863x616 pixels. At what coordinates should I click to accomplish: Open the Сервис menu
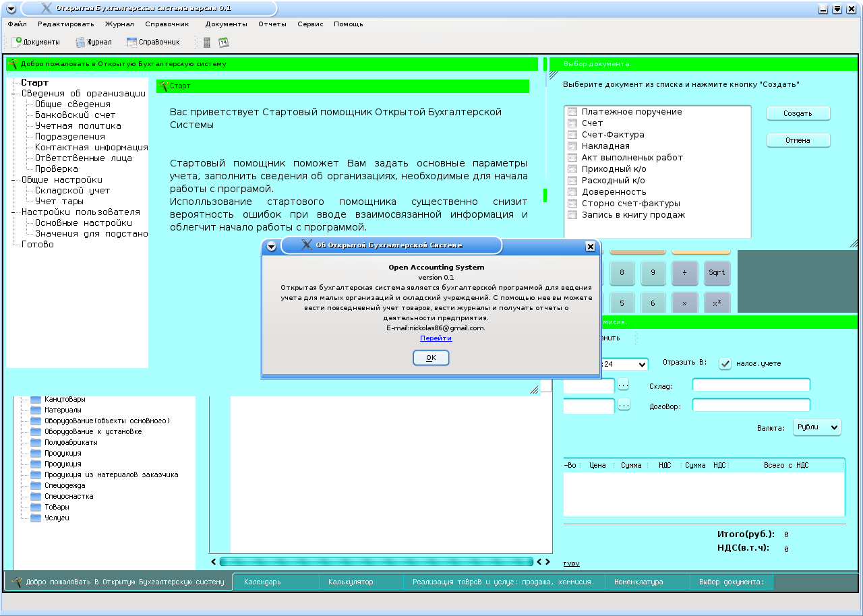(x=310, y=24)
